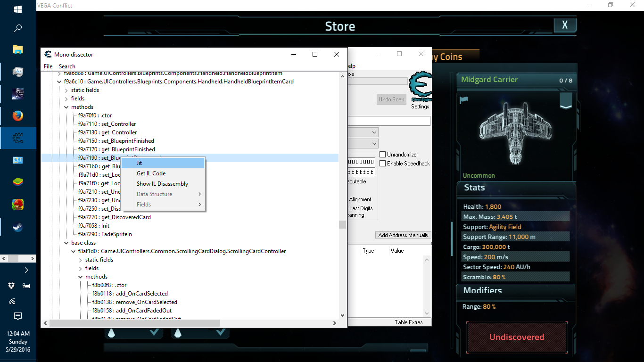The image size is (644, 362).
Task: Expand the static fields node under HandheldBlueprintItemCard
Action: pyautogui.click(x=66, y=90)
